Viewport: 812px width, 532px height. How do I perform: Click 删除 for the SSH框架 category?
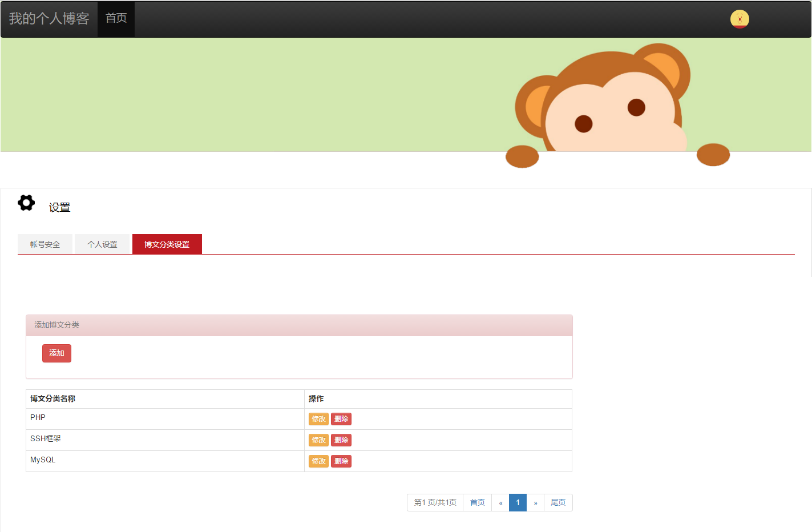[x=341, y=440]
